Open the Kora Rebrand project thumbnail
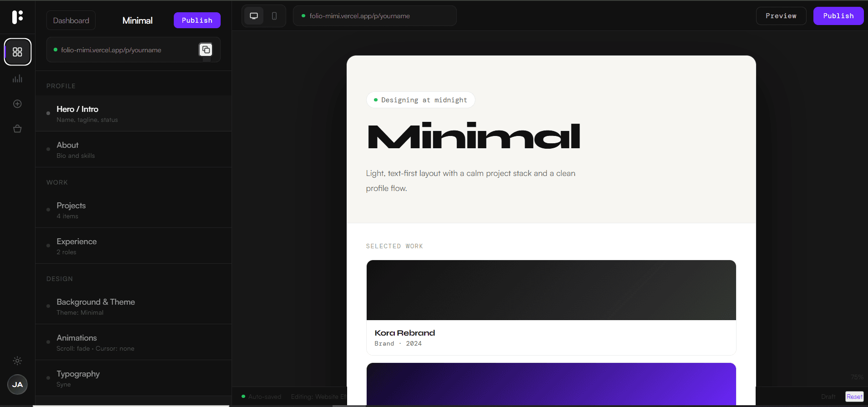This screenshot has width=868, height=407. [x=551, y=290]
